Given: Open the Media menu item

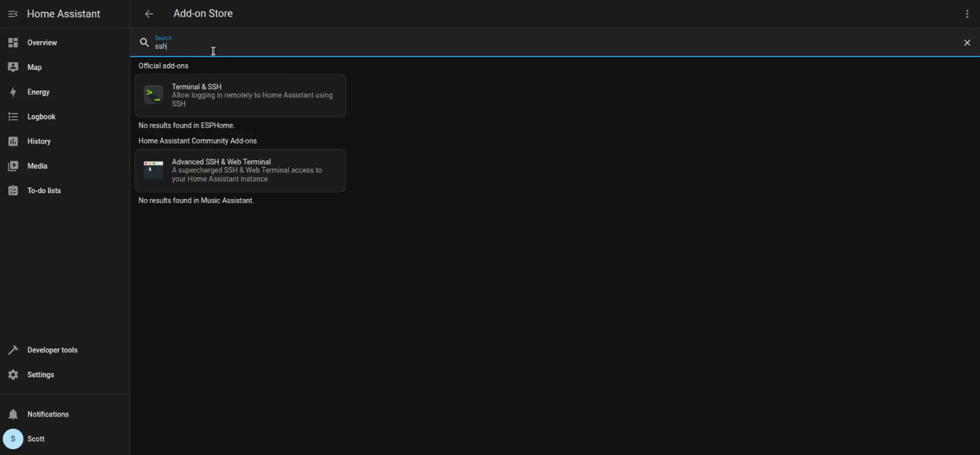Looking at the screenshot, I should coord(65,166).
